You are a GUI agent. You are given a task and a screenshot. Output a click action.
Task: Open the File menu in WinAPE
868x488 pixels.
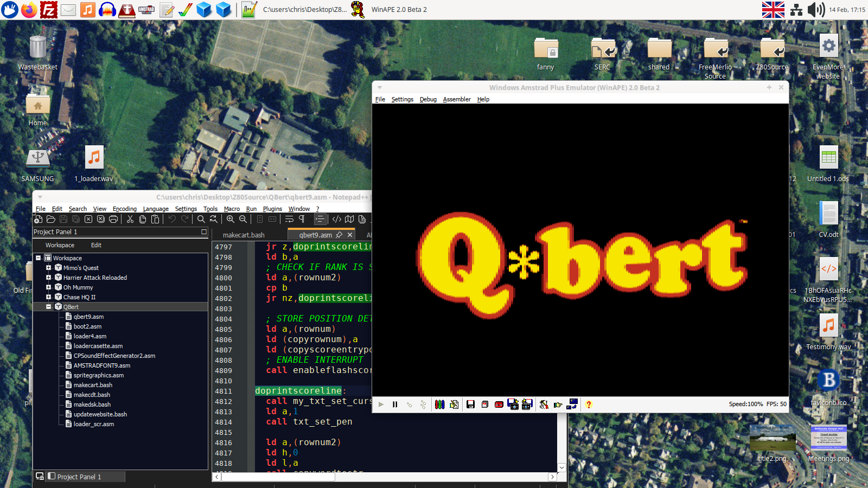click(380, 99)
